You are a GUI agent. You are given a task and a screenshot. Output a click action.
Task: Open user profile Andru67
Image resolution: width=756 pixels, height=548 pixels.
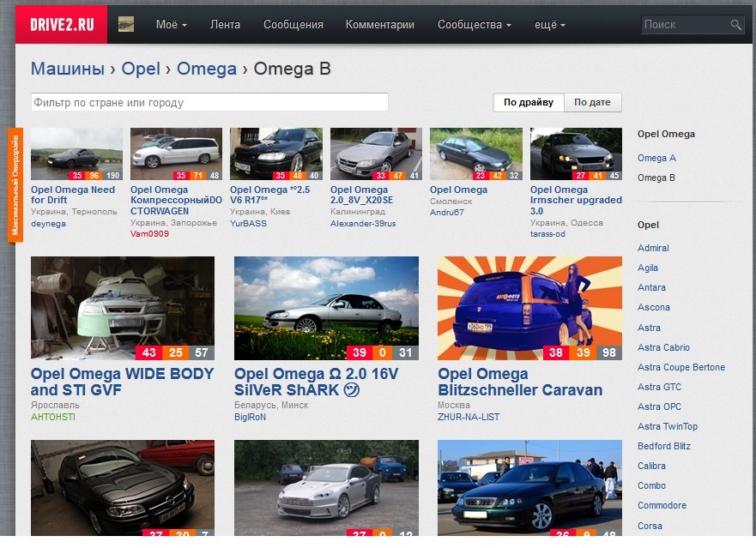point(446,212)
